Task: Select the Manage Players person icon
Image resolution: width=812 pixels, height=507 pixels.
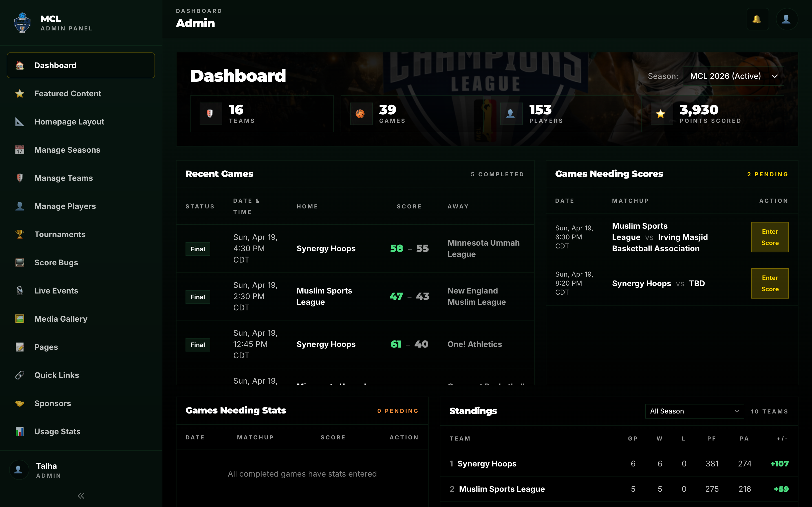Action: pyautogui.click(x=20, y=206)
